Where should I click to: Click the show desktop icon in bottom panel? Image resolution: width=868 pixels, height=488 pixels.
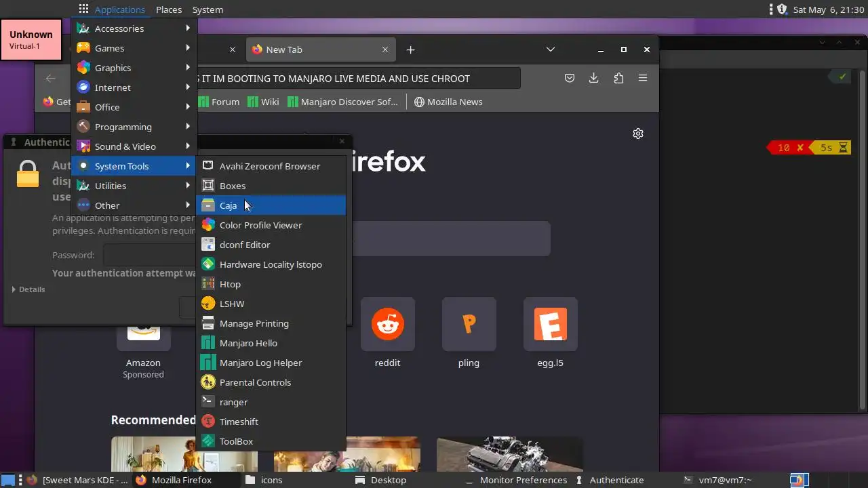pyautogui.click(x=8, y=480)
